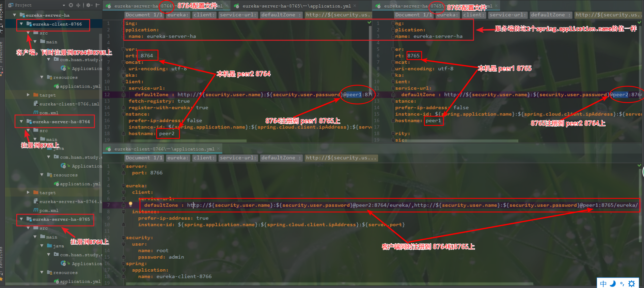The height and width of the screenshot is (288, 644).
Task: Click the Project panel vertical scrollbar
Action: click(100, 123)
